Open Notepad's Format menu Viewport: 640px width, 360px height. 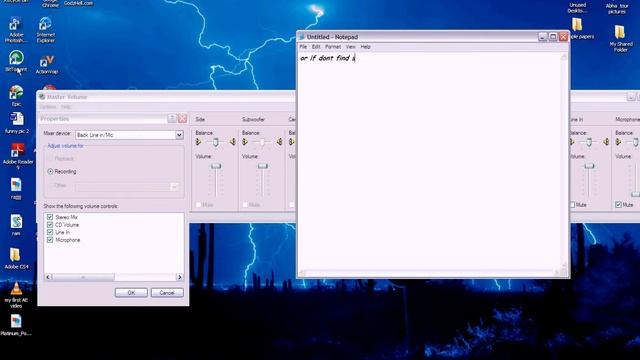click(333, 47)
